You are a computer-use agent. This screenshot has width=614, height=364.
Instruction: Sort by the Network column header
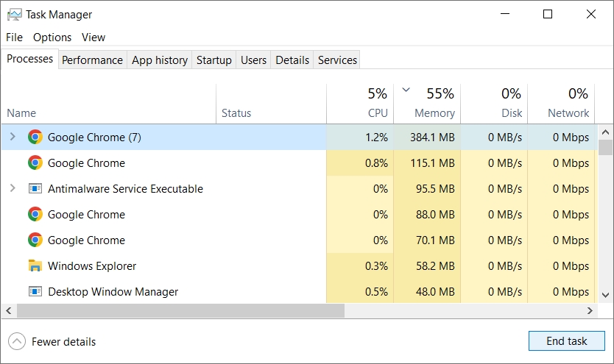point(561,104)
